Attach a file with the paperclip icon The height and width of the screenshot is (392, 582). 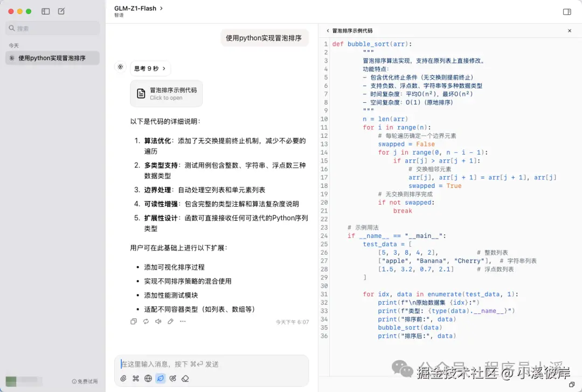(x=123, y=379)
